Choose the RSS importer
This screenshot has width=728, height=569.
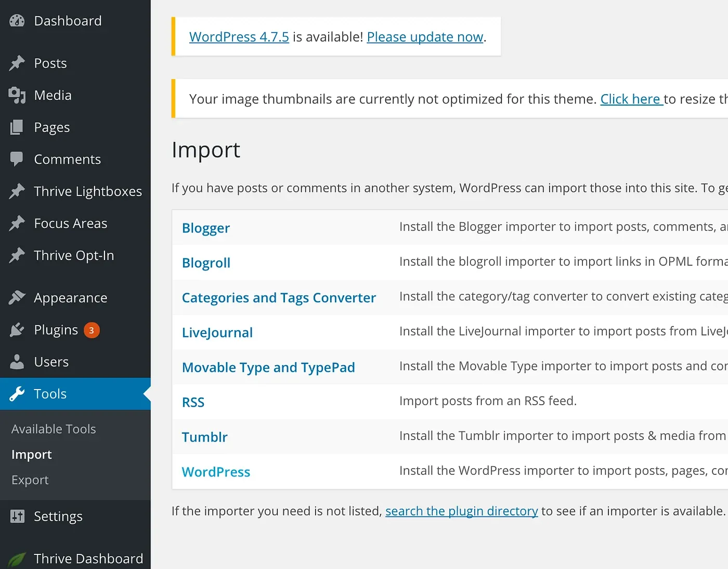(193, 403)
